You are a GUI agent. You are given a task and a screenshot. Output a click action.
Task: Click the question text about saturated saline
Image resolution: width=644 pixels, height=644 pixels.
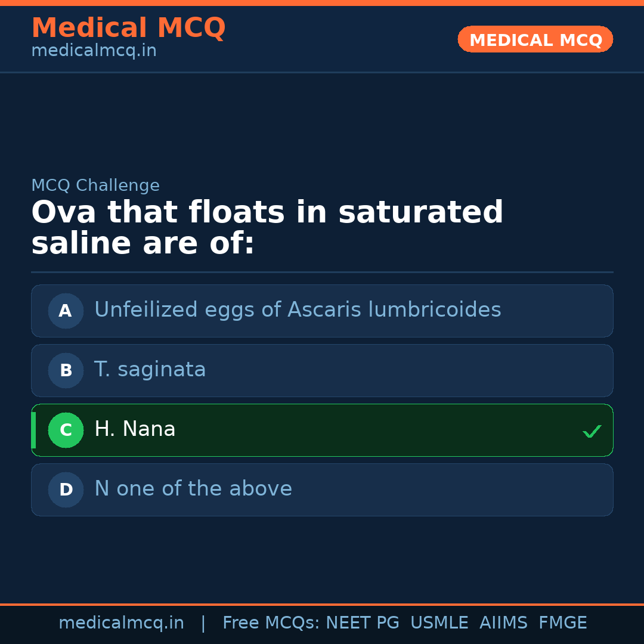[x=267, y=227]
